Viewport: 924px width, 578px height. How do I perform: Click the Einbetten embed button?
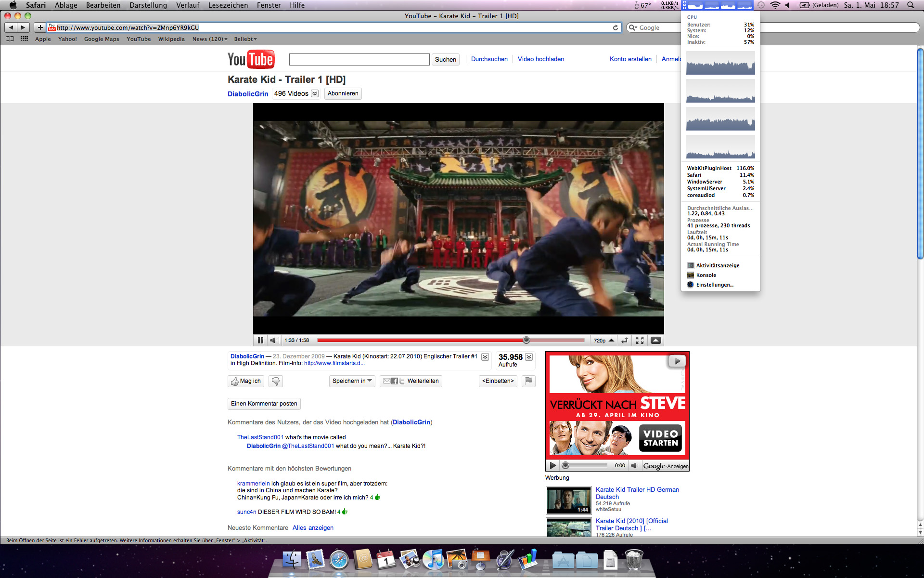tap(498, 381)
